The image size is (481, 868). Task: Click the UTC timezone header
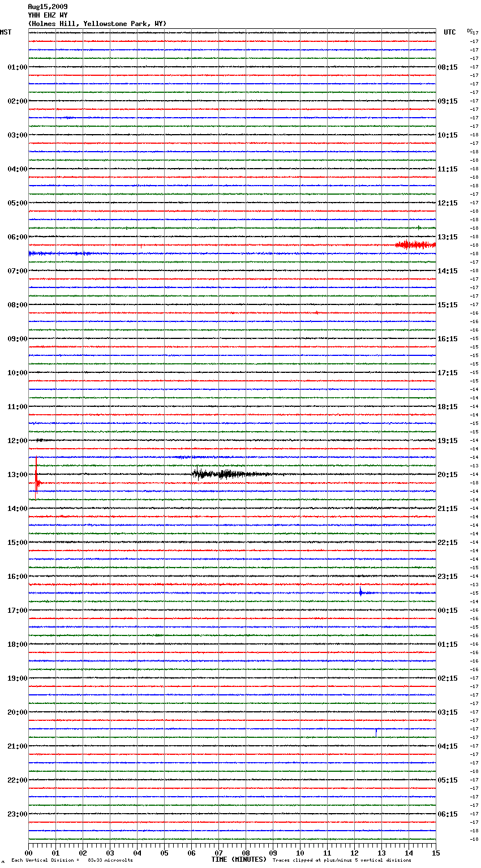(450, 32)
